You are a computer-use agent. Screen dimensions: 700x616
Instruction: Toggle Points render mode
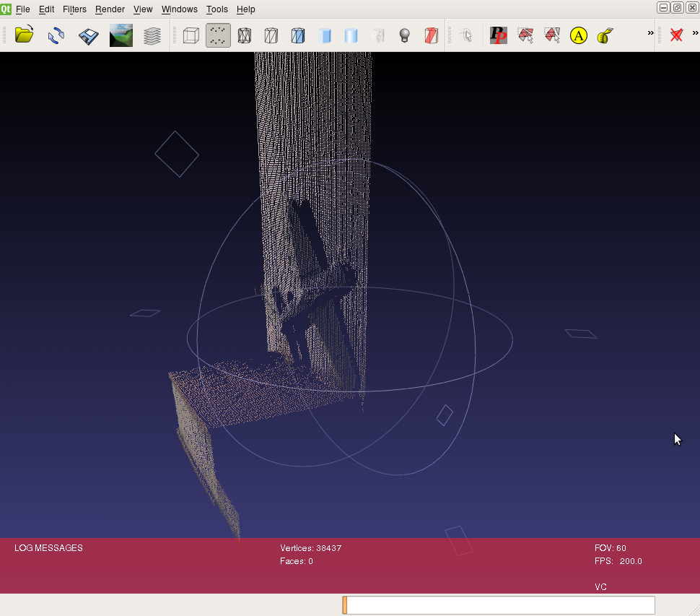coord(218,35)
